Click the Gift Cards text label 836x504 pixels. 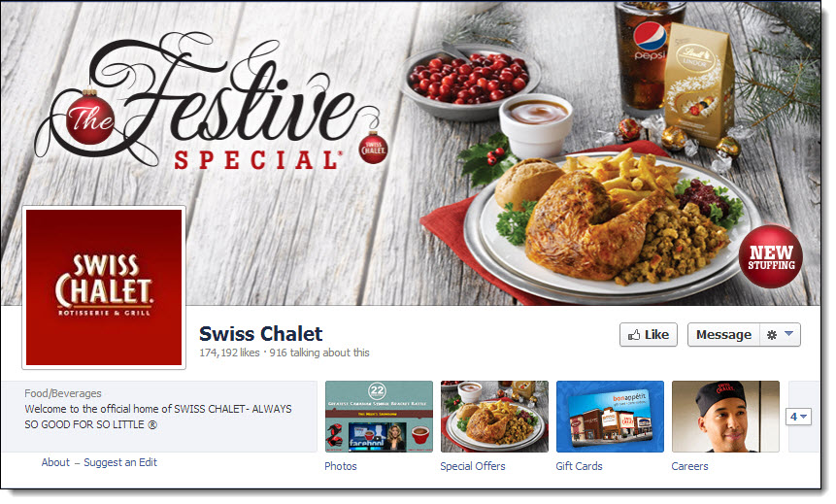click(579, 466)
